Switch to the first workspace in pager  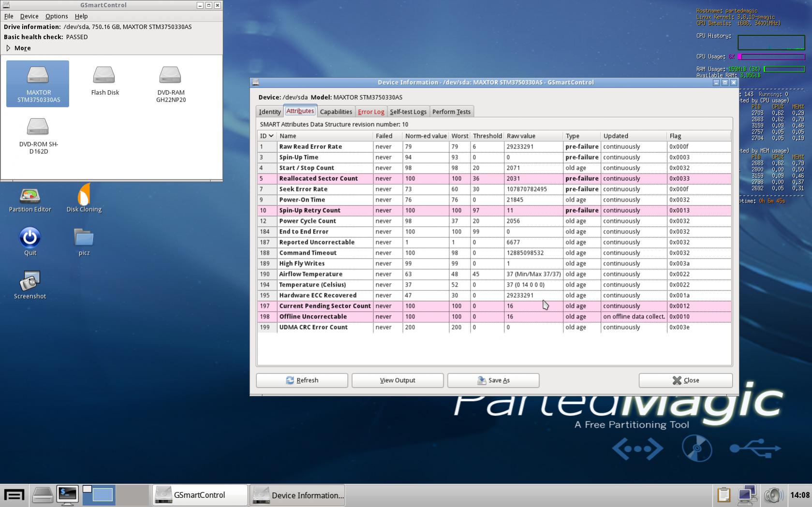[99, 495]
